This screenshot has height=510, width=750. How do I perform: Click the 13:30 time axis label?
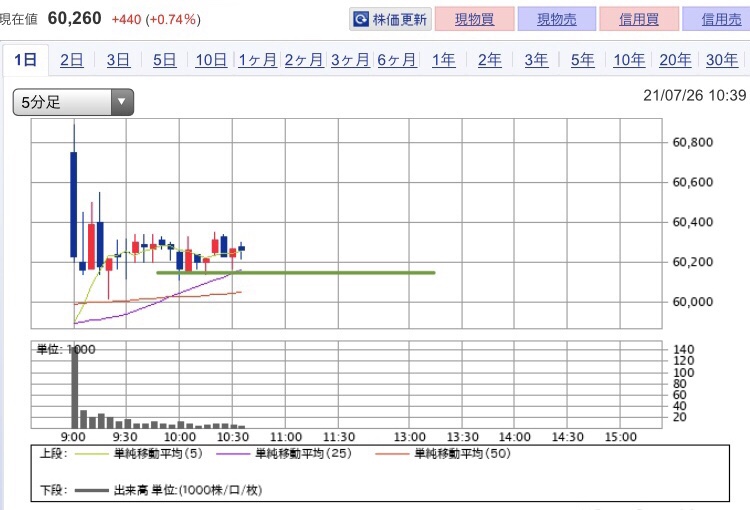click(x=463, y=437)
